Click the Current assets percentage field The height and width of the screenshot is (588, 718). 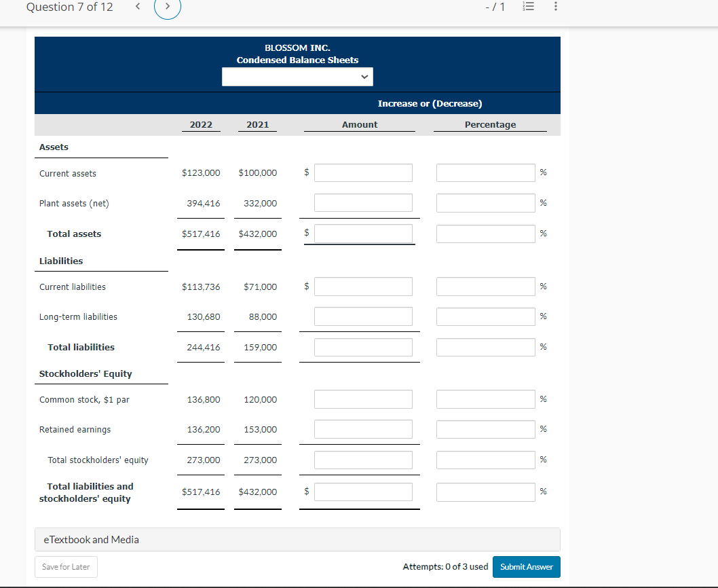point(485,172)
